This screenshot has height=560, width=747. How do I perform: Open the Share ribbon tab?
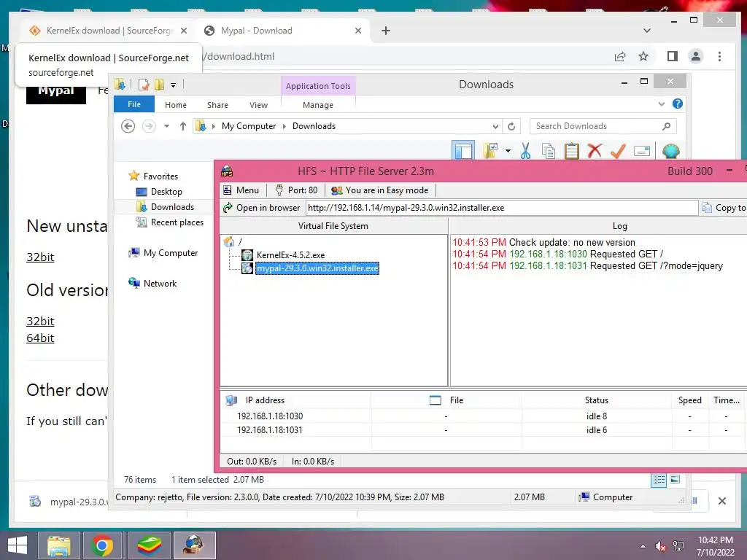pos(217,105)
